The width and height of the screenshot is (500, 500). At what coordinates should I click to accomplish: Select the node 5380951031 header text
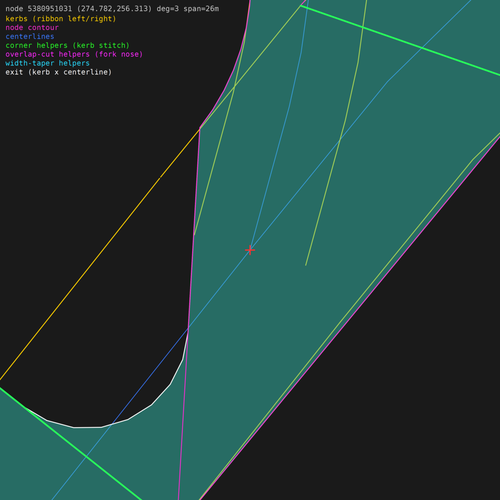point(112,9)
